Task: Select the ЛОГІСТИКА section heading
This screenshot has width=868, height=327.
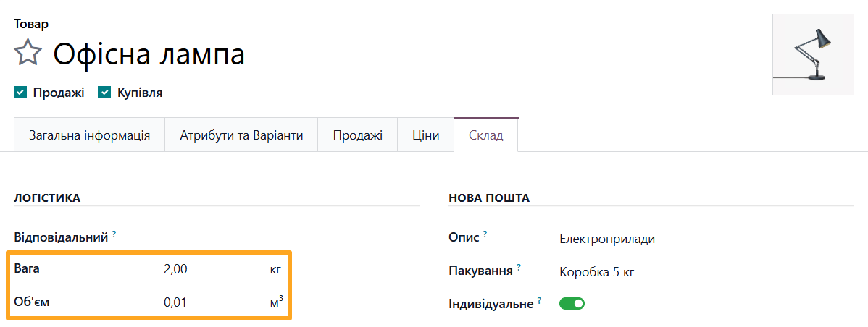Action: click(x=47, y=198)
